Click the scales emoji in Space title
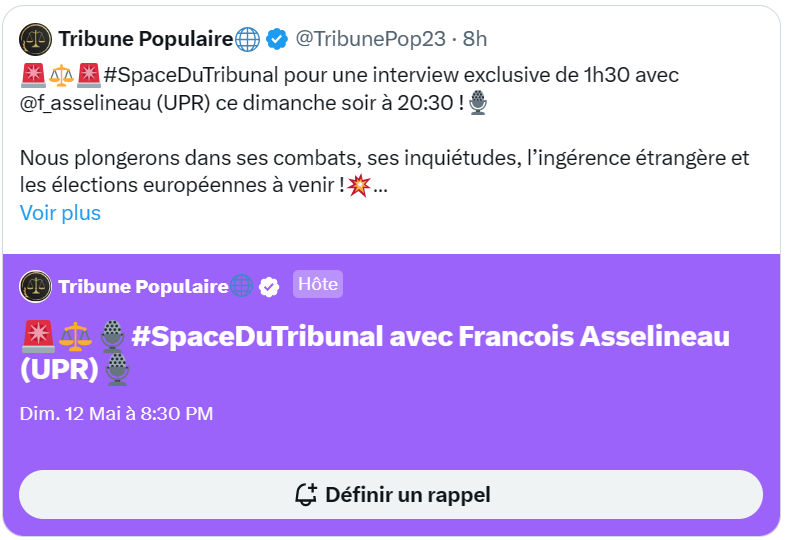 75,337
